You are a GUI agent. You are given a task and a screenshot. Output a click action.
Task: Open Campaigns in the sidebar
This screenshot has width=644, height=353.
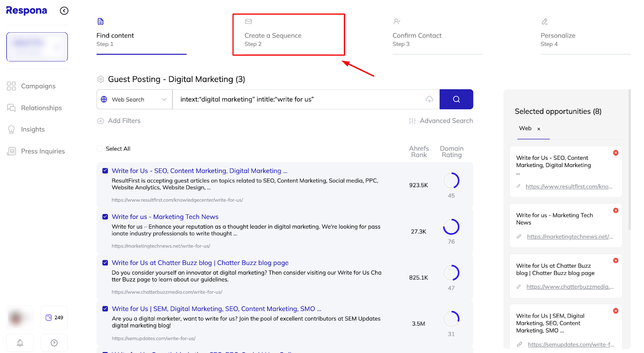[38, 86]
